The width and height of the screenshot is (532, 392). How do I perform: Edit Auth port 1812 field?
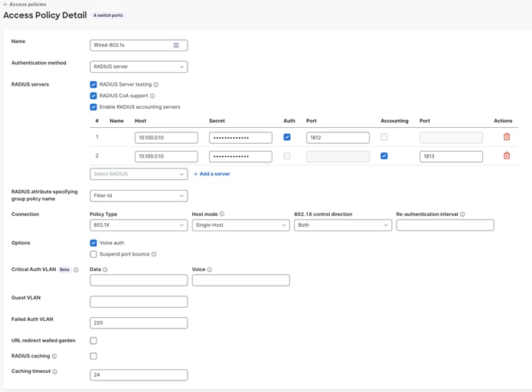pos(338,138)
